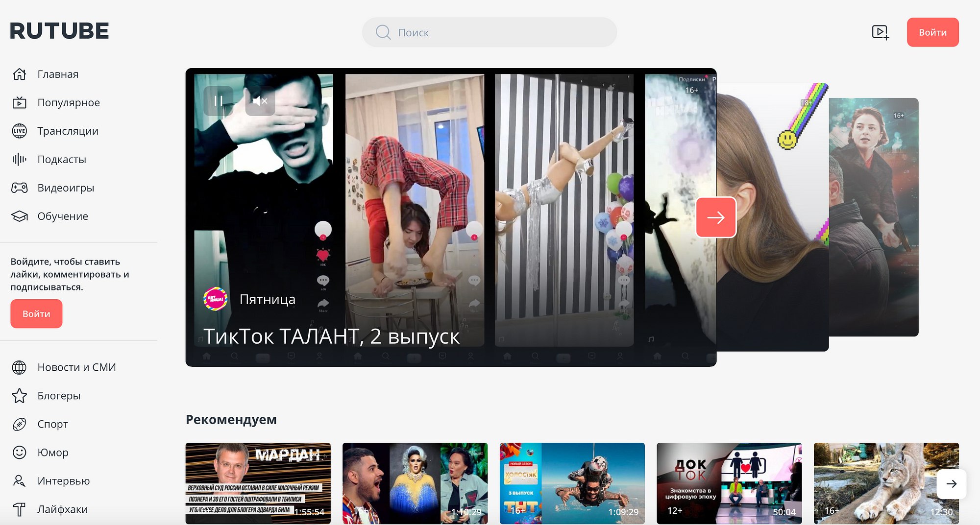Click the Главная home icon
Screen dimensions: 980x525
(20, 74)
